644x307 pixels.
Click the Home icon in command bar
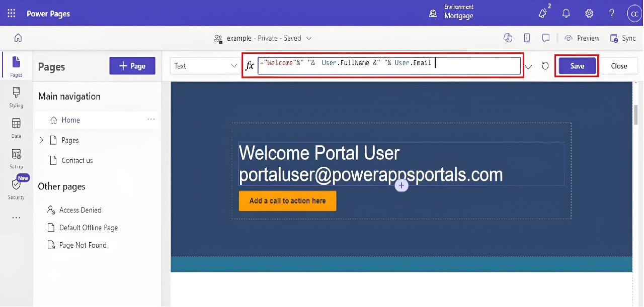18,38
